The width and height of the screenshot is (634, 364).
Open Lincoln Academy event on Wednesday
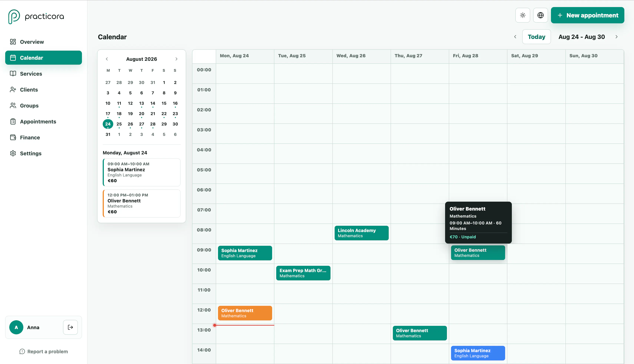[x=361, y=233]
